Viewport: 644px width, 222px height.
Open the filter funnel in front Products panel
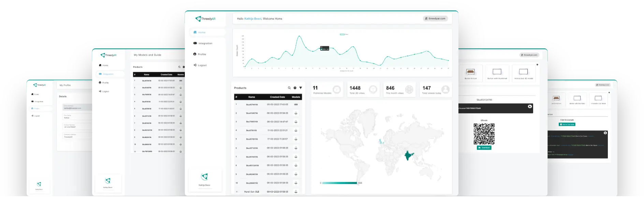pyautogui.click(x=301, y=88)
